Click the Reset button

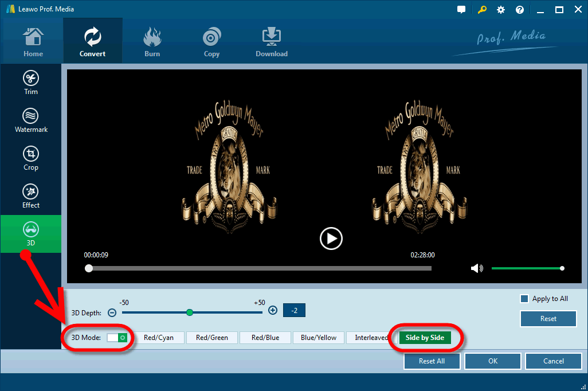548,319
